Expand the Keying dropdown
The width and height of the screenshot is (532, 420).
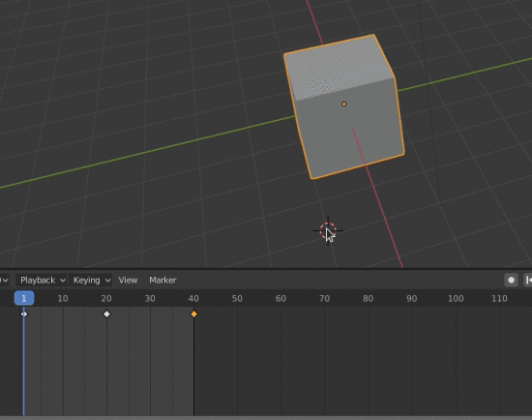click(x=91, y=280)
